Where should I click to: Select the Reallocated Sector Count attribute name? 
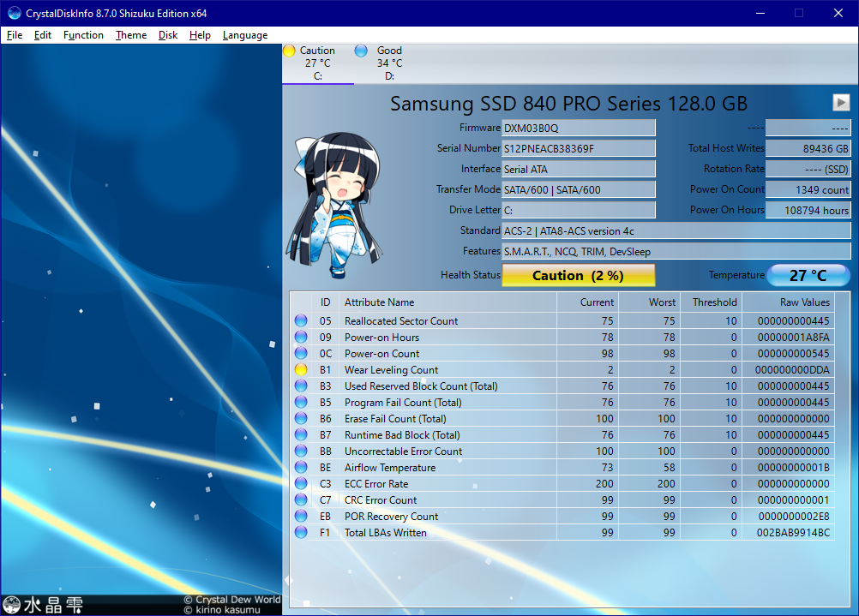[x=401, y=321]
